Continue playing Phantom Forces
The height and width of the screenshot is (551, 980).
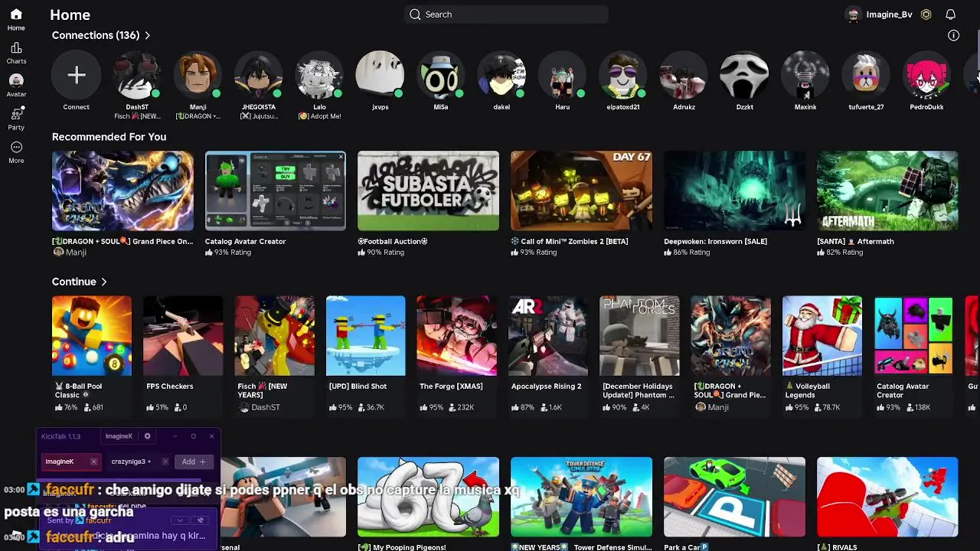(x=639, y=336)
